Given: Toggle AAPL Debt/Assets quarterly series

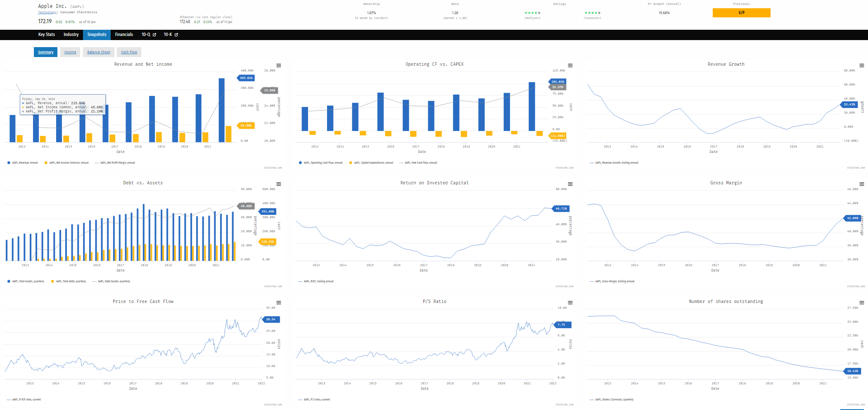Looking at the screenshot, I should pyautogui.click(x=111, y=281).
